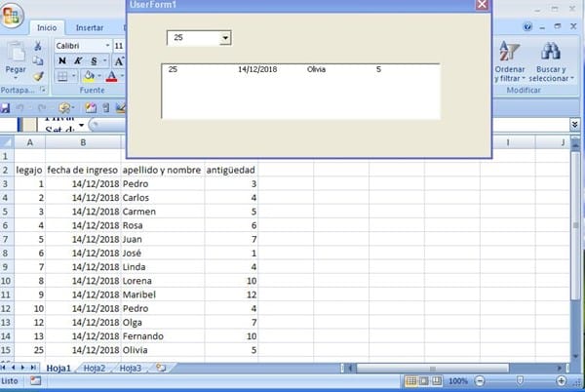Click the zoom out minus button
This screenshot has width=585, height=392.
click(x=480, y=381)
